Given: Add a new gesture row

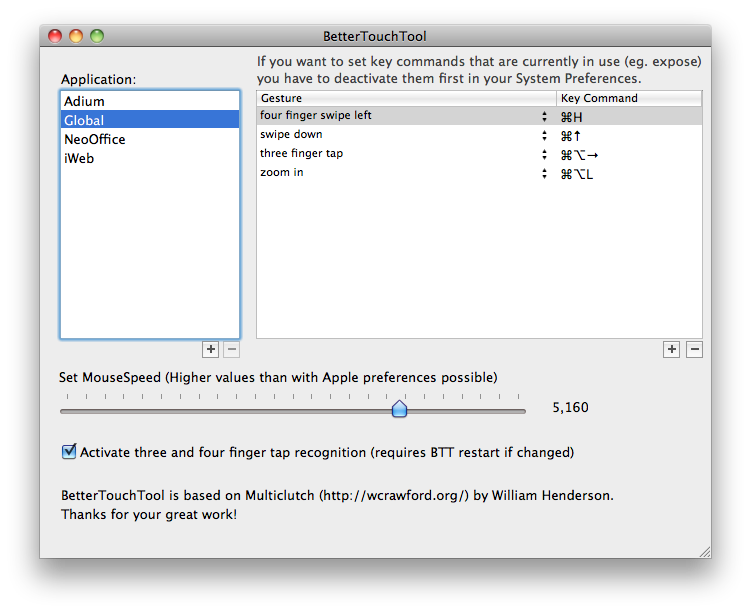Looking at the screenshot, I should (671, 350).
